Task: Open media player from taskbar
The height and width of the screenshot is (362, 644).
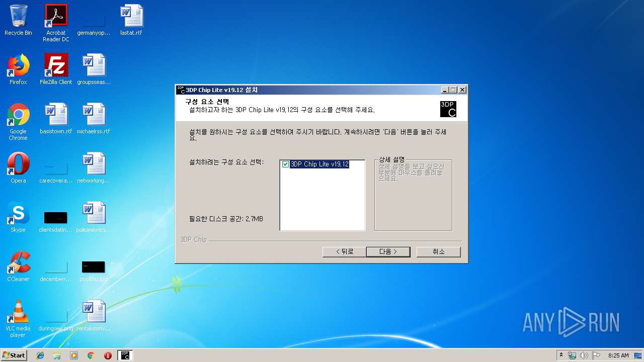Action: click(x=74, y=355)
